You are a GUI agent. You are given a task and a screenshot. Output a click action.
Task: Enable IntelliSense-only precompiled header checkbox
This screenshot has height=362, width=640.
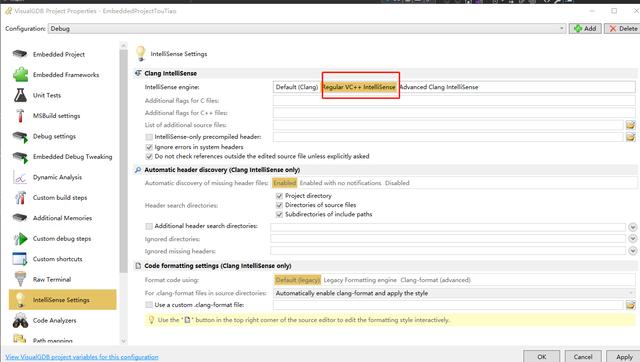click(x=149, y=137)
